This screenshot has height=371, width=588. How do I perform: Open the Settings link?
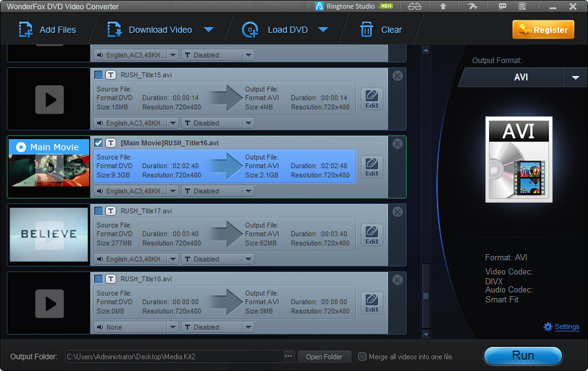click(x=567, y=326)
